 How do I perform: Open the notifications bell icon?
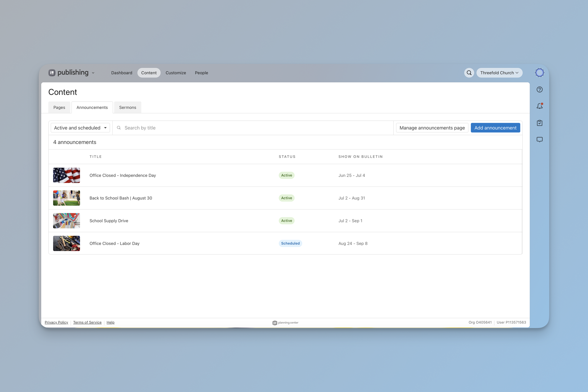click(x=540, y=106)
